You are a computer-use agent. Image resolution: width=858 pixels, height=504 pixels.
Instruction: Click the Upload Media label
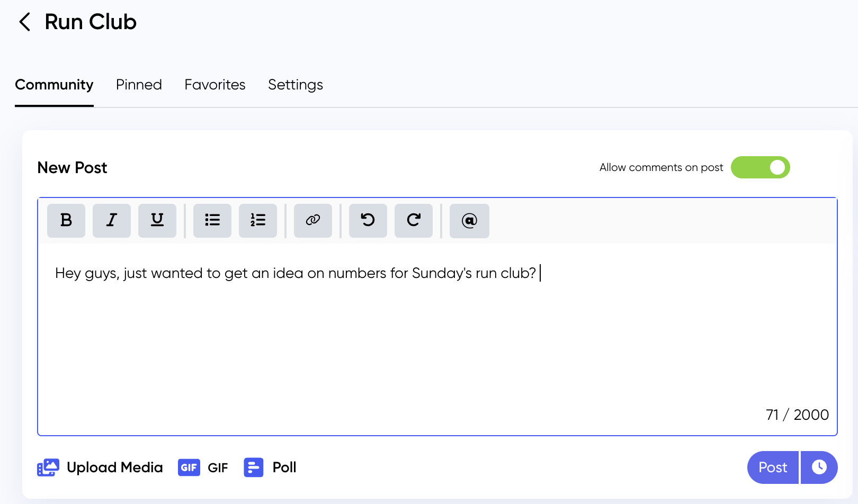(x=115, y=467)
